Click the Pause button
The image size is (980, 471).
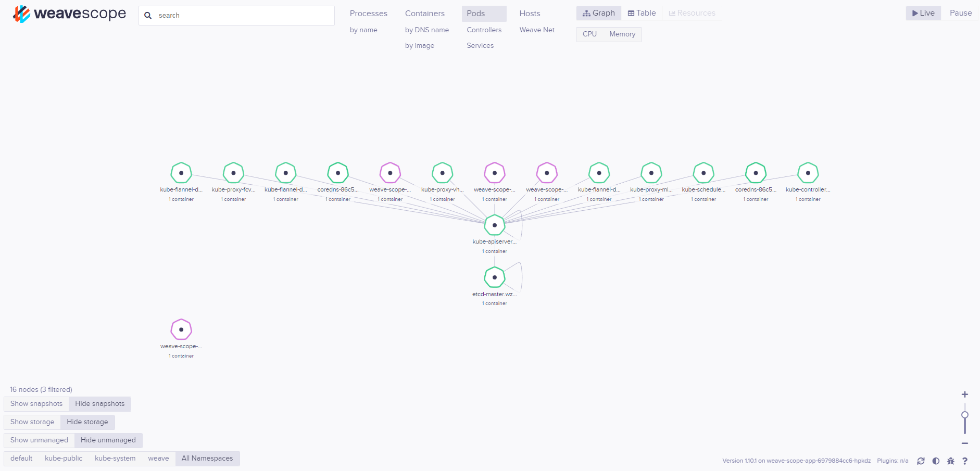(961, 13)
